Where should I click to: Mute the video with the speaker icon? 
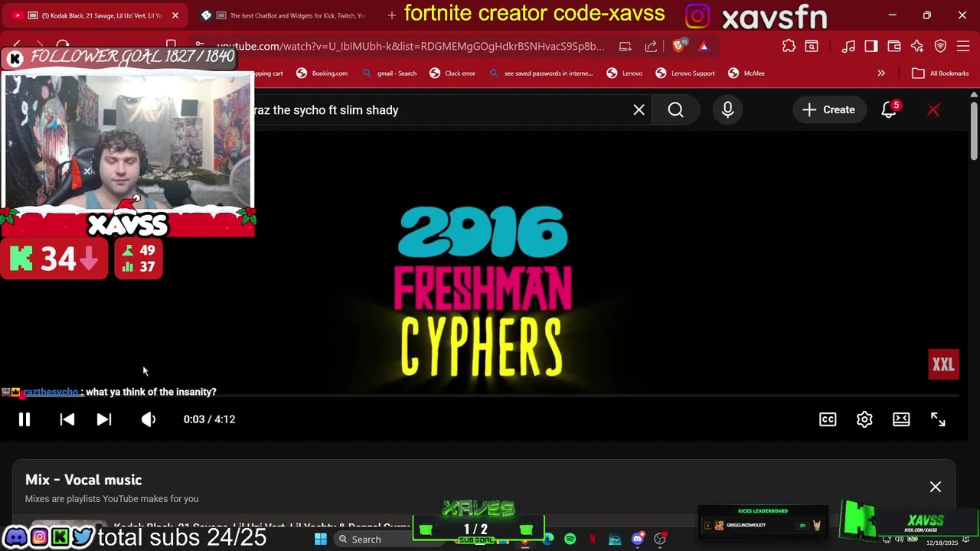tap(149, 419)
